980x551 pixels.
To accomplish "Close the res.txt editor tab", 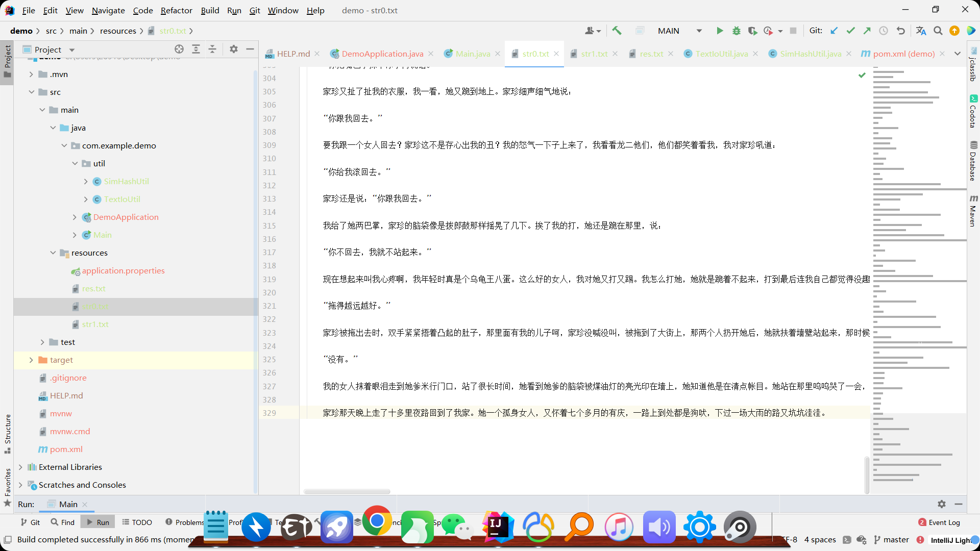I will [x=671, y=54].
